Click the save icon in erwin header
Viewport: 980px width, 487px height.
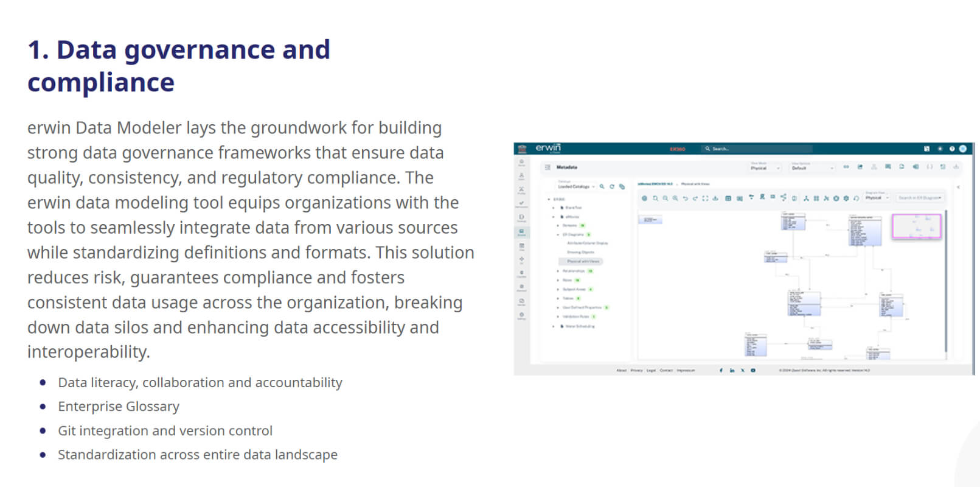(926, 149)
